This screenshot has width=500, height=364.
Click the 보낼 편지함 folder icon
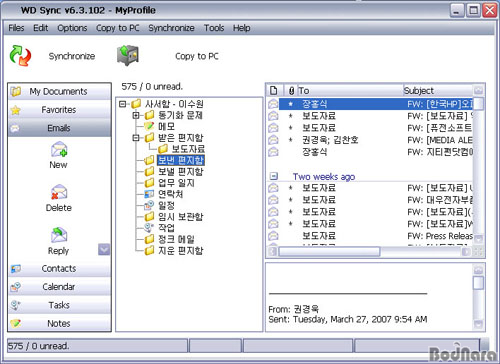pos(149,171)
